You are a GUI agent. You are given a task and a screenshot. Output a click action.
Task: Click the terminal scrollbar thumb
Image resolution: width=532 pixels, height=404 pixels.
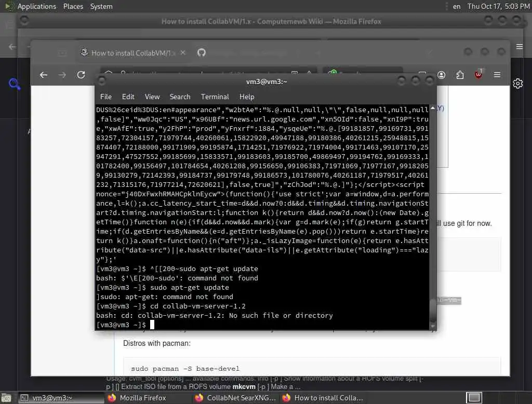pyautogui.click(x=433, y=311)
